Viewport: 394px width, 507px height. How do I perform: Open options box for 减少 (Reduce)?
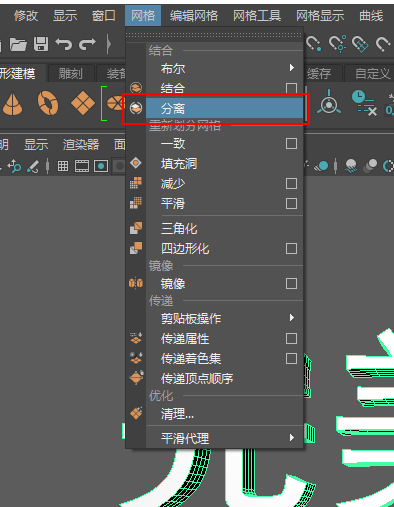291,183
